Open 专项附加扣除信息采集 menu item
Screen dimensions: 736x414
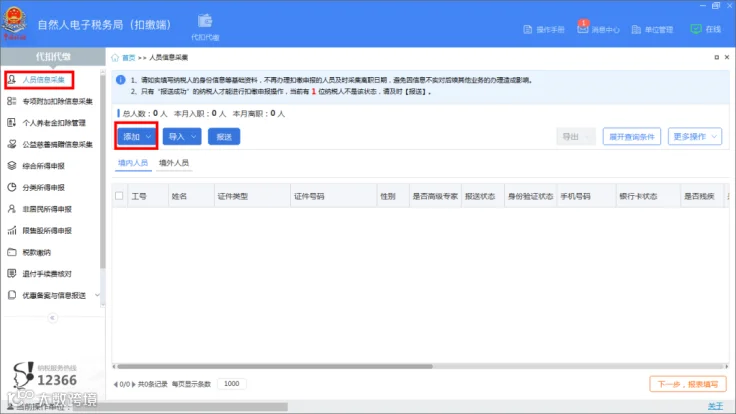[57, 101]
